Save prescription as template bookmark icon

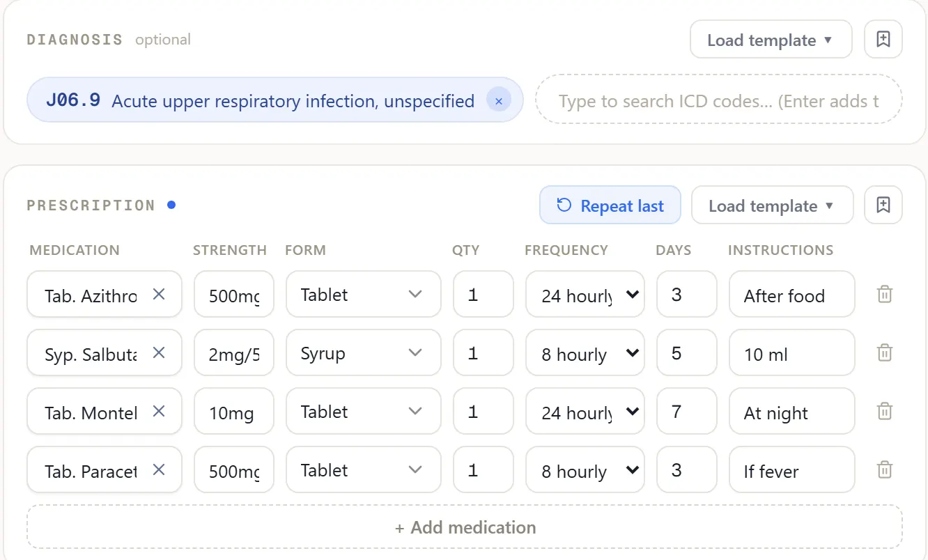pos(883,205)
